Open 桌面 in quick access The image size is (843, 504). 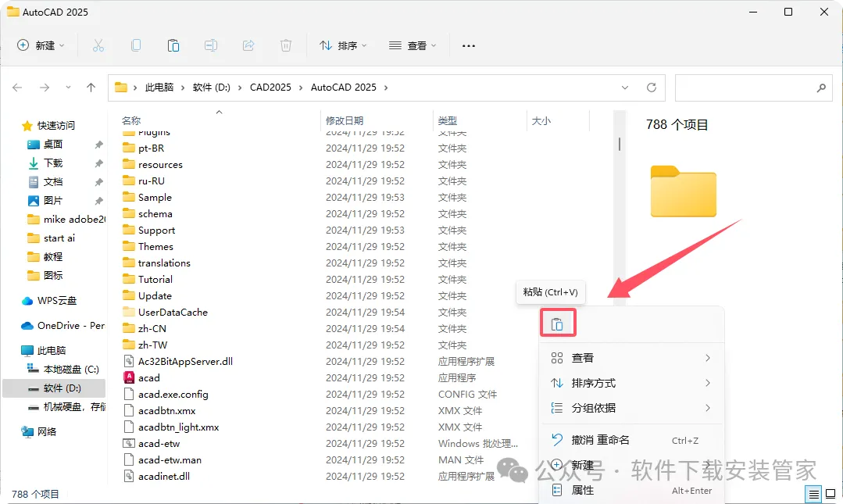(x=53, y=144)
